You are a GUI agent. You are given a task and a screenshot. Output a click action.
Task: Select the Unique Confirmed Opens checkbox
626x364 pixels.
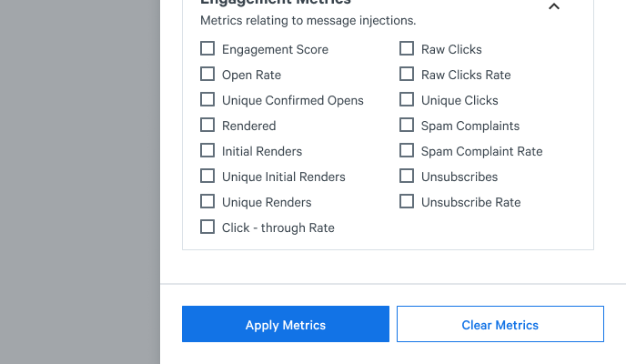click(x=207, y=100)
